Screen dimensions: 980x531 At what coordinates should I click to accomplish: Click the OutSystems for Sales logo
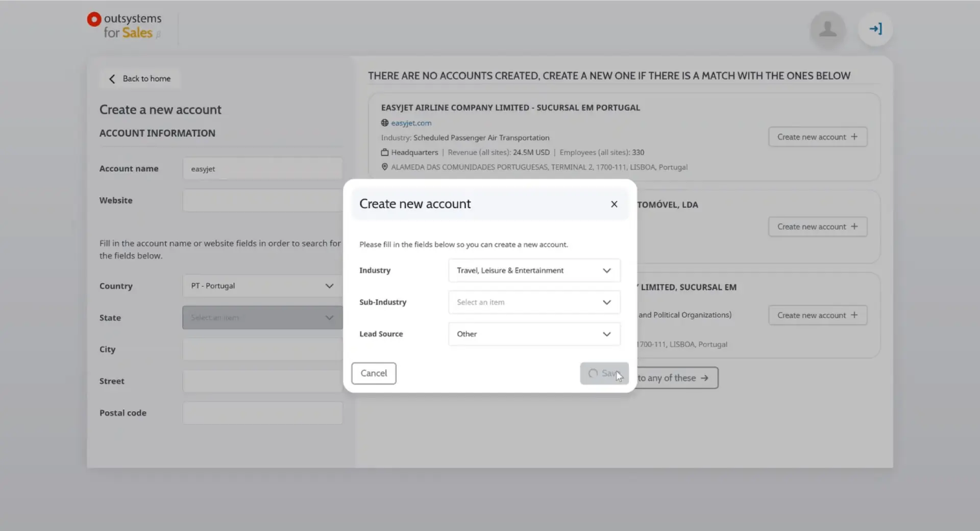pyautogui.click(x=124, y=26)
